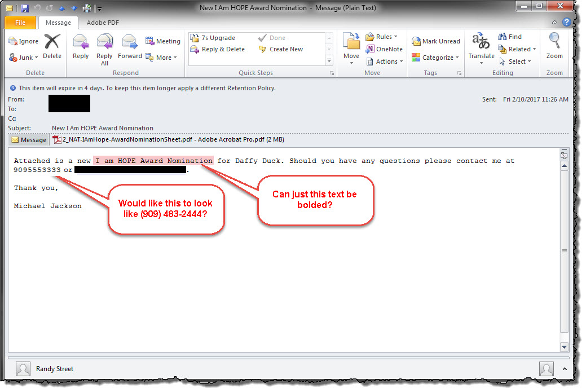This screenshot has width=586, height=392.
Task: Expand the Quick Steps gallery
Action: tap(329, 60)
